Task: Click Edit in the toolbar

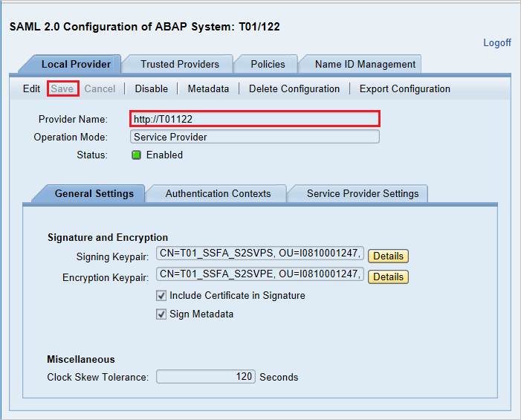Action: point(31,88)
